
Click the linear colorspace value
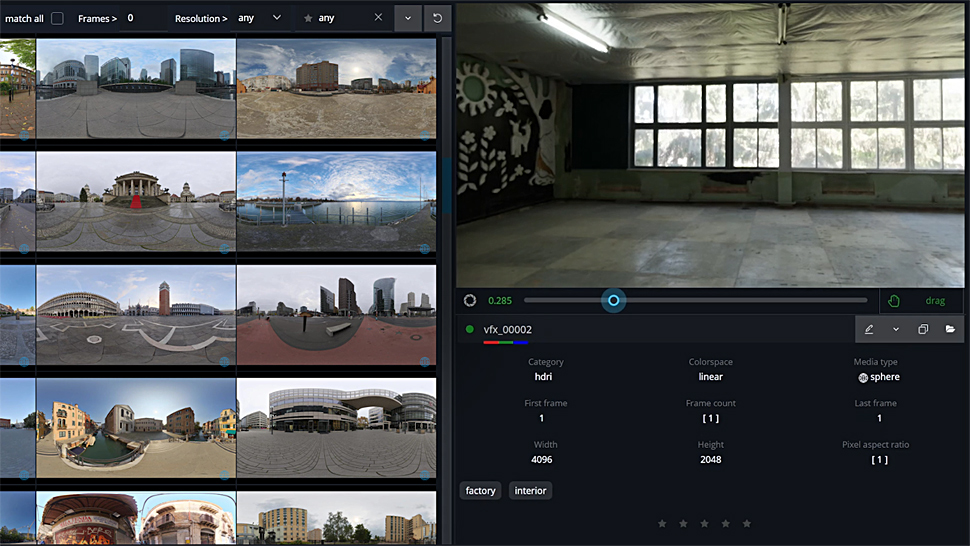(711, 377)
